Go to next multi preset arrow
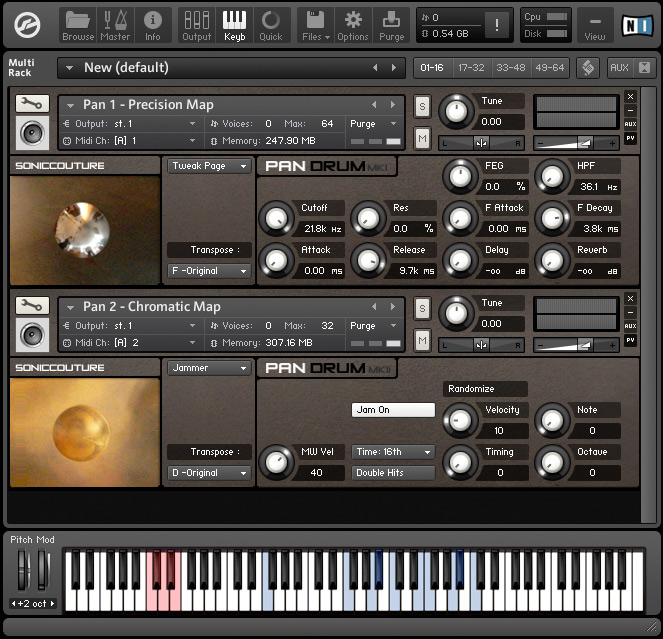 (394, 68)
